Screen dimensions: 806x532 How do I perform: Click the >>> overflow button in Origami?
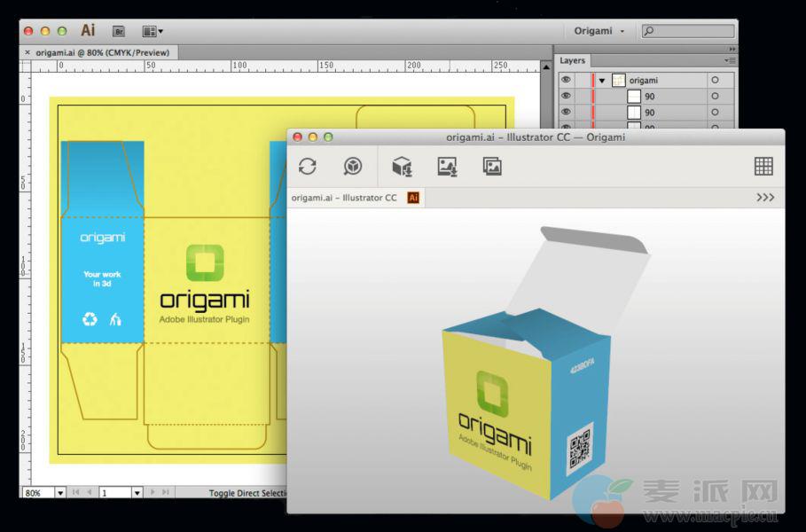point(765,198)
